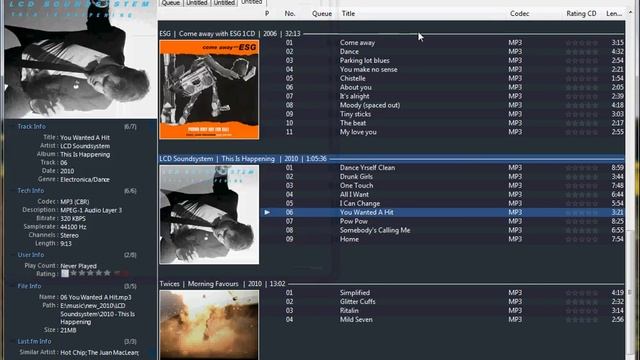This screenshot has width=640, height=360.
Task: Sort playlist by the Title column header
Action: 348,13
